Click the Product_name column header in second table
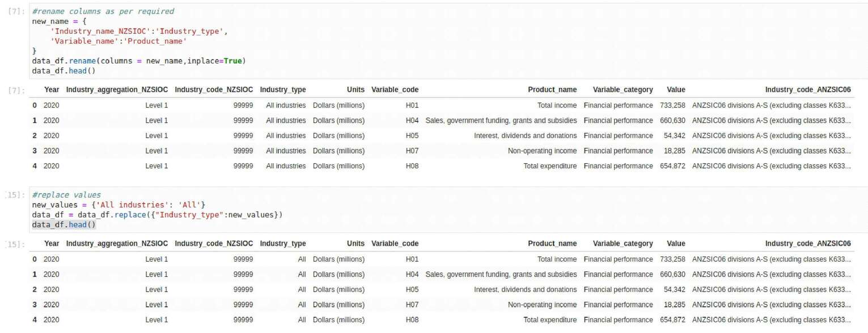Screen dimensions: 868x333 [553, 243]
